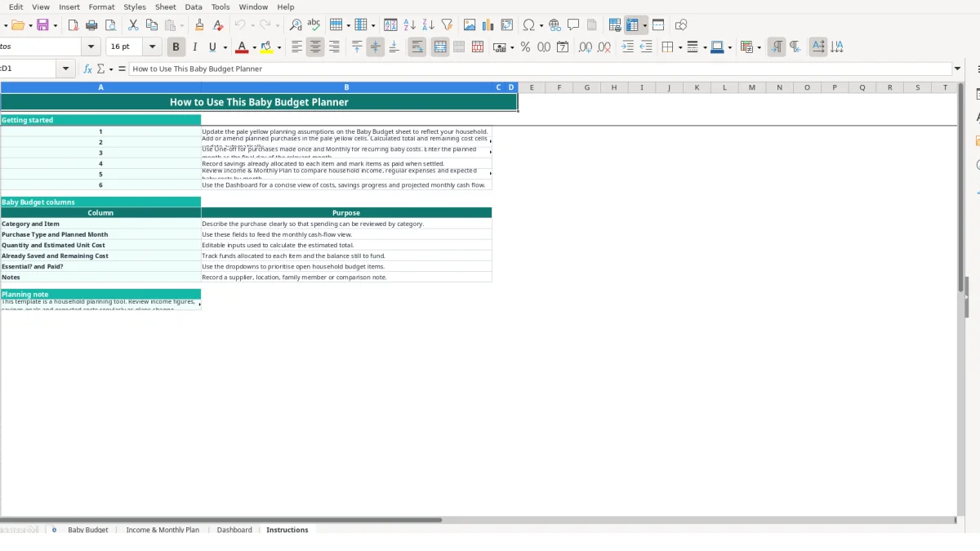This screenshot has width=980, height=551.
Task: Export the document directly as PDF
Action: (73, 25)
